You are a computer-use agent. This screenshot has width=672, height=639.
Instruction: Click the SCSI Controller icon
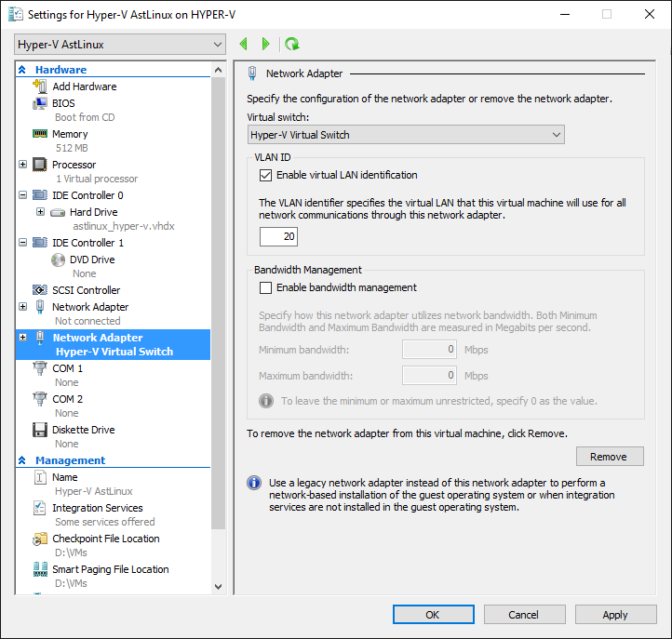[40, 290]
